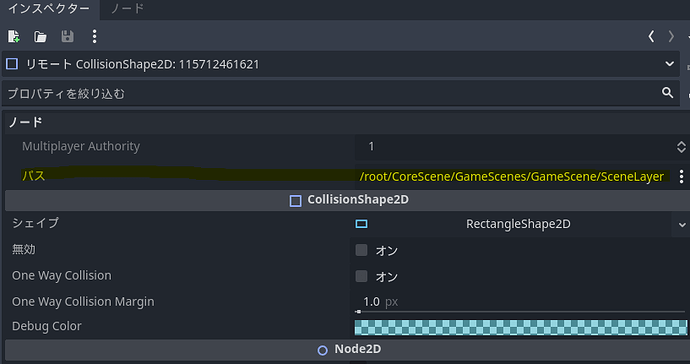Click the save resource floppy icon

[x=67, y=37]
